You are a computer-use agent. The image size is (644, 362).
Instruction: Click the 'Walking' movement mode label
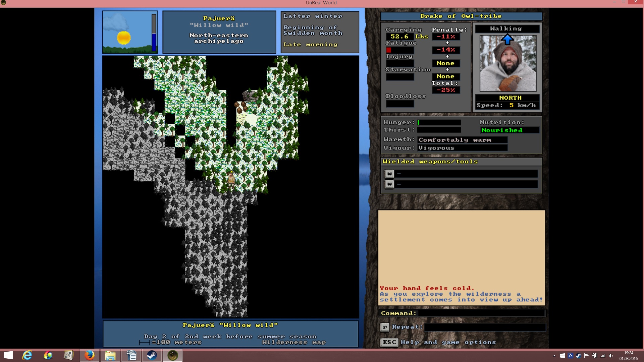(x=506, y=29)
